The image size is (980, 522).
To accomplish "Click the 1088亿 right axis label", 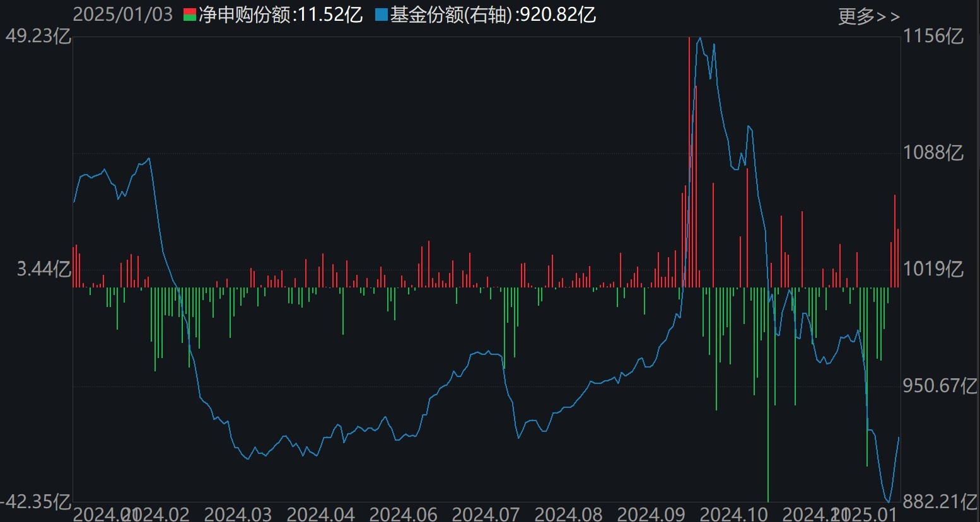I will click(x=933, y=153).
